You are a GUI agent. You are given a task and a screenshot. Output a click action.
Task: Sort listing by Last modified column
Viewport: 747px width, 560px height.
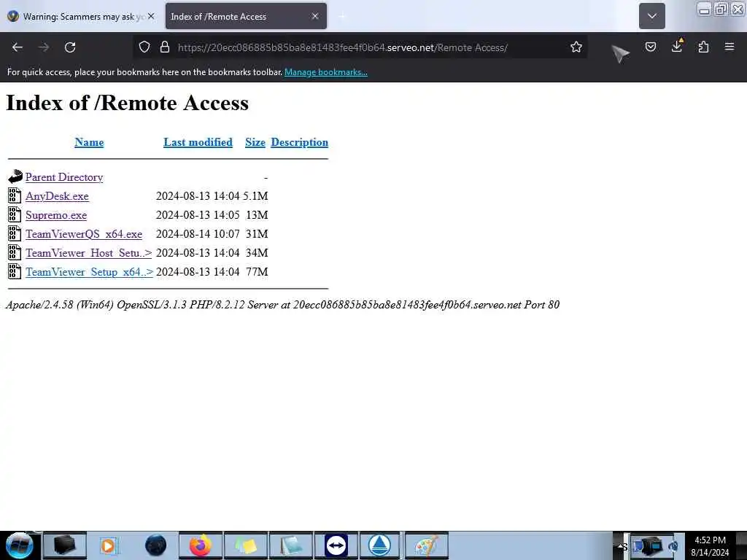pos(198,142)
